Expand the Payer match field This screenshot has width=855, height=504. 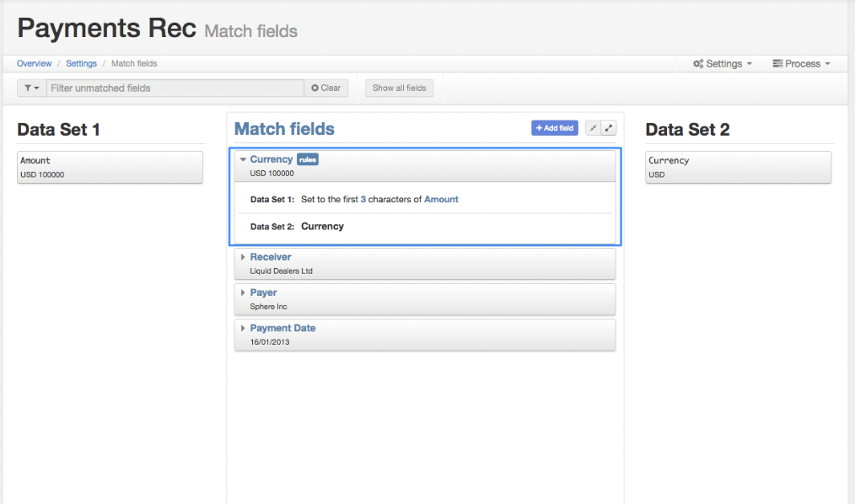click(243, 292)
